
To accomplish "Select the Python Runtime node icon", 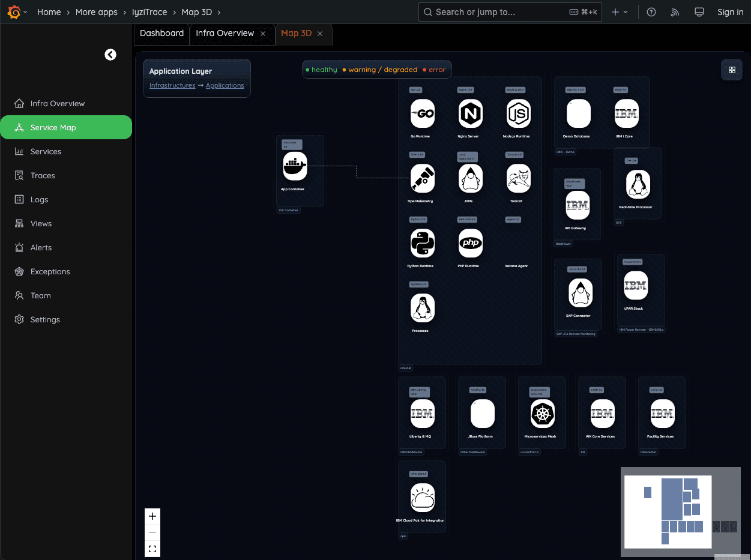I will point(422,243).
